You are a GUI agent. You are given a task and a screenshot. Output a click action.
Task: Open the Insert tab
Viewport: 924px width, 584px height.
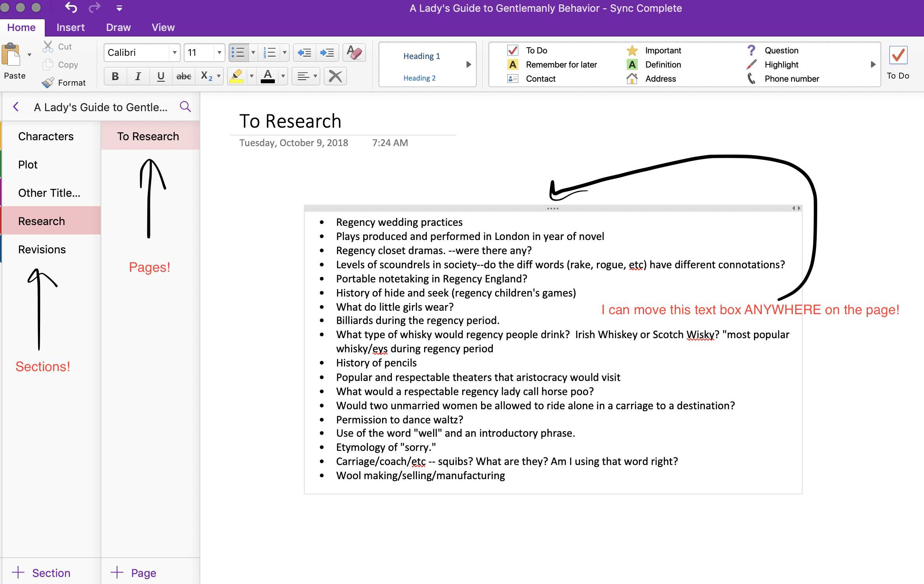[71, 27]
